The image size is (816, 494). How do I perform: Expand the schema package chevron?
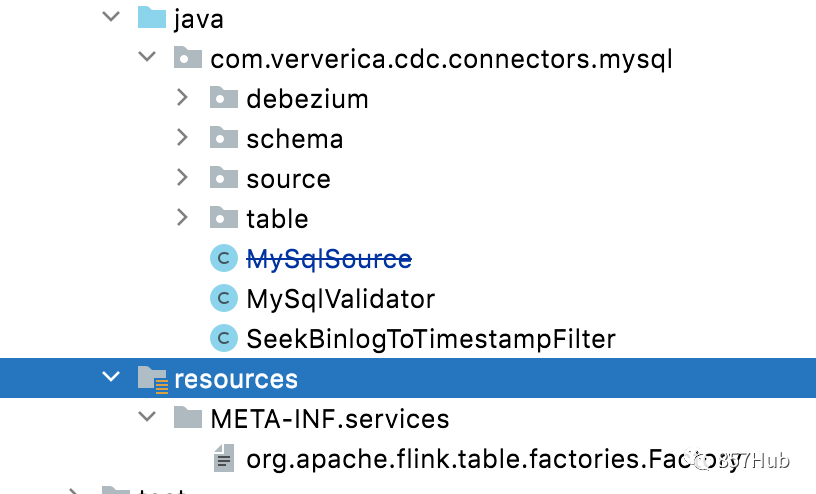click(182, 137)
